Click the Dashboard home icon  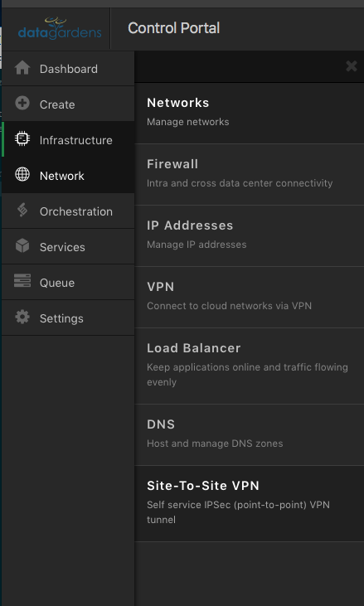click(x=22, y=68)
